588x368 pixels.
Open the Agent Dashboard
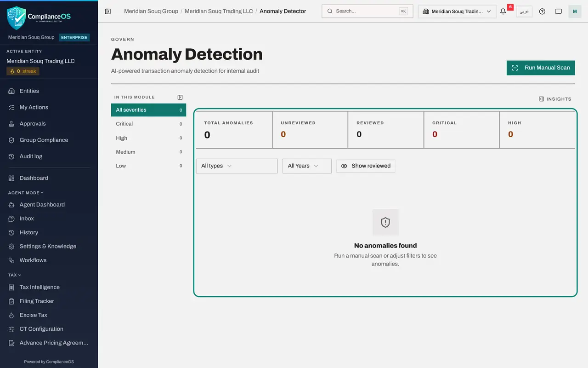(49, 205)
